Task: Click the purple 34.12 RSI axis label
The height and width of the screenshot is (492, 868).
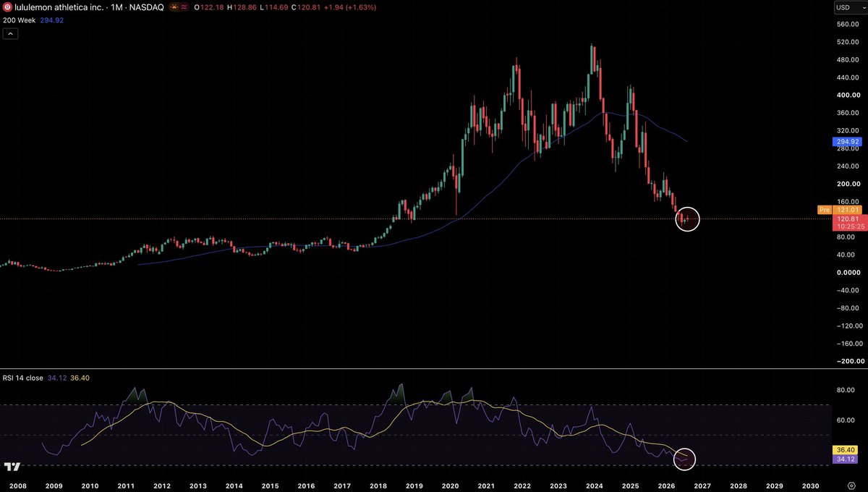Action: [x=843, y=459]
